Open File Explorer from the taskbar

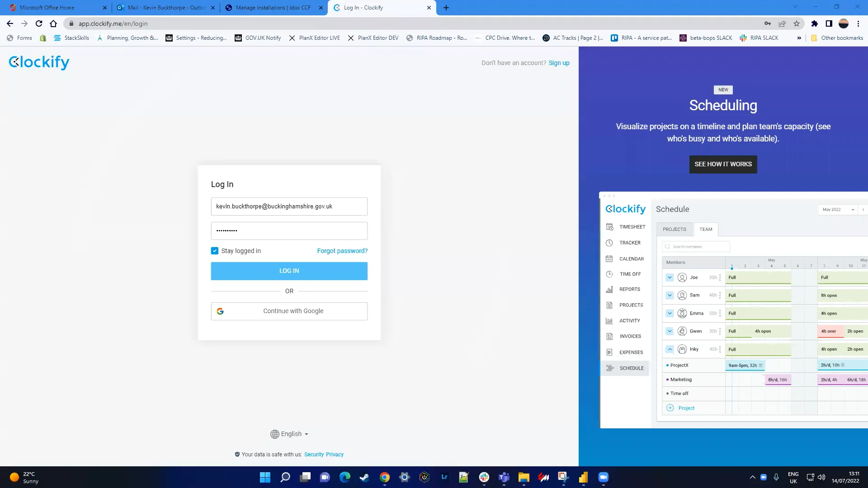524,477
